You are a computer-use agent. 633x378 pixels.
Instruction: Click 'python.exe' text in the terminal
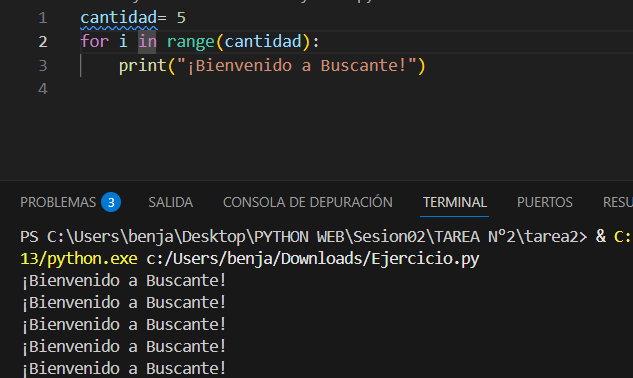[92, 259]
